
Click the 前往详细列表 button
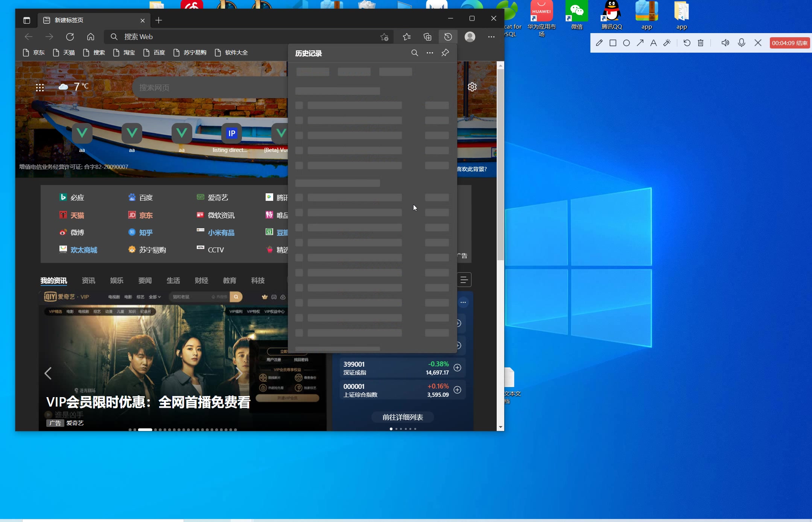[403, 417]
